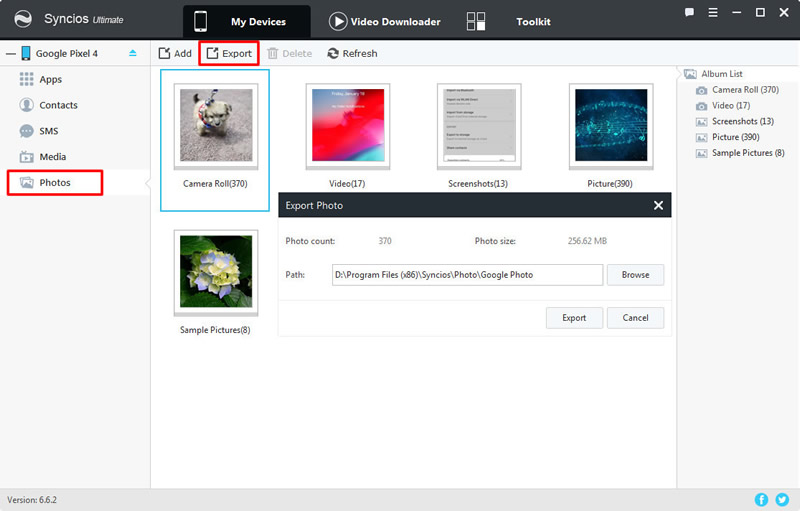The height and width of the screenshot is (511, 800).
Task: Collapse the Google Pixel 4 device tree
Action: (x=11, y=54)
